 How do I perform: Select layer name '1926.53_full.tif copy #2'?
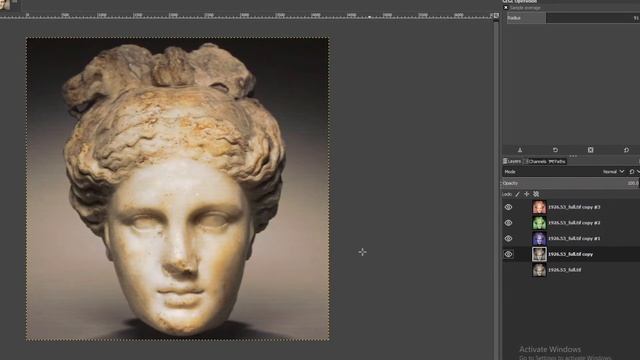point(574,223)
